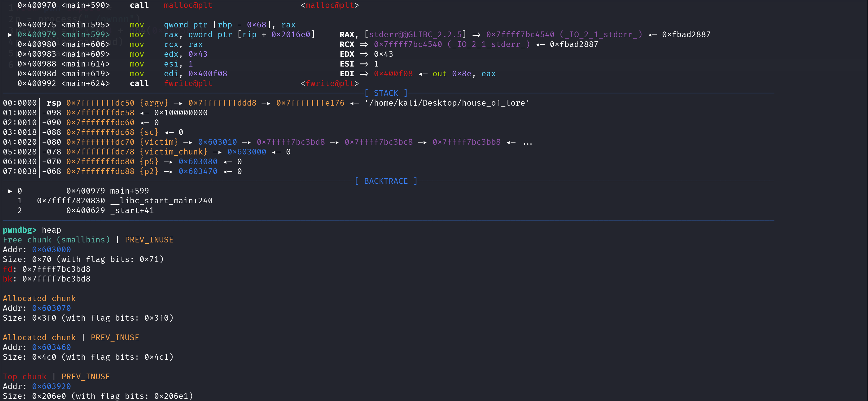This screenshot has height=401, width=868.
Task: Select allocated chunk address 0x603460
Action: pos(52,347)
